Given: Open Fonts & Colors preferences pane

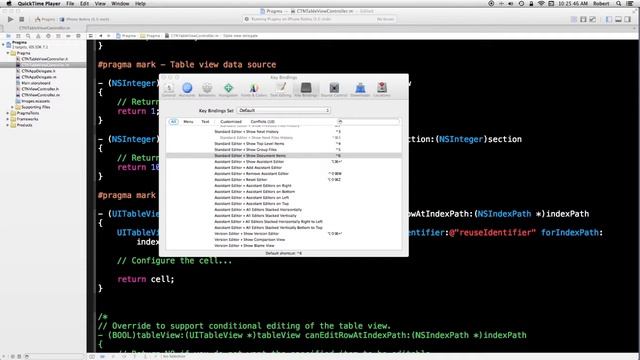Looking at the screenshot, I should (x=254, y=90).
